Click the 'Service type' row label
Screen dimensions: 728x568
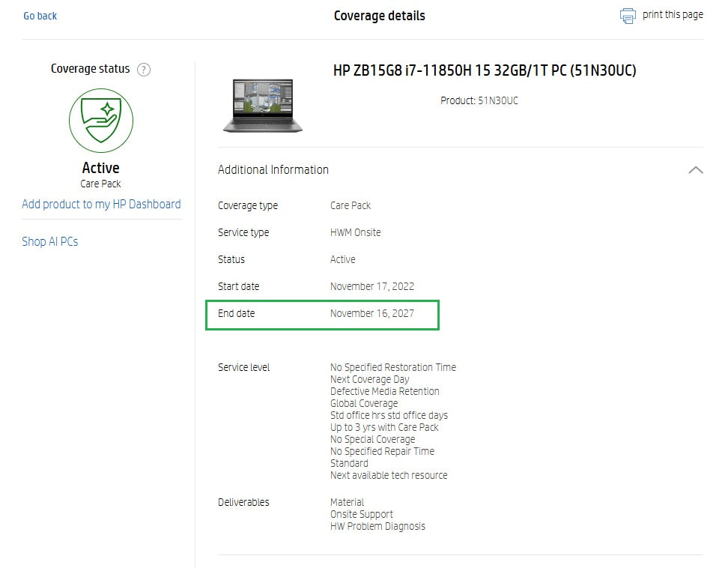coord(243,233)
